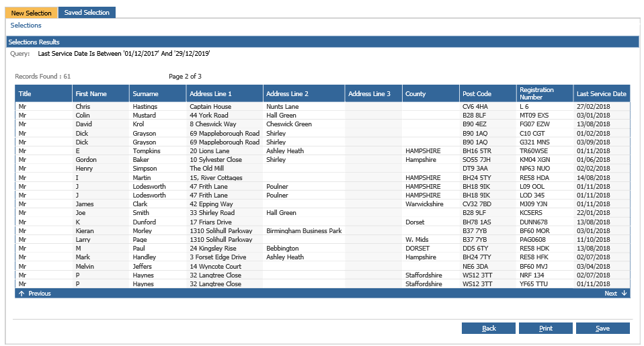
Task: Click the up arrow icon beside Previous
Action: pos(22,294)
